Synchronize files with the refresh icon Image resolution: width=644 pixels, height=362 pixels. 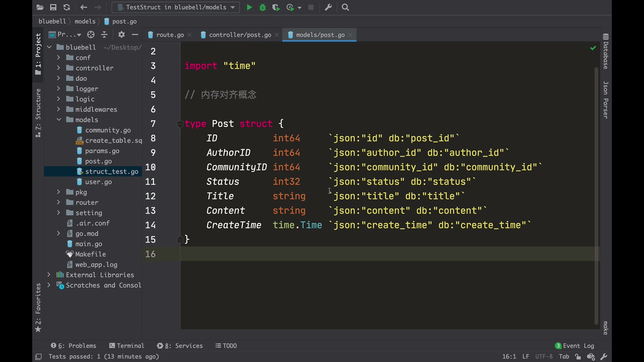(67, 7)
